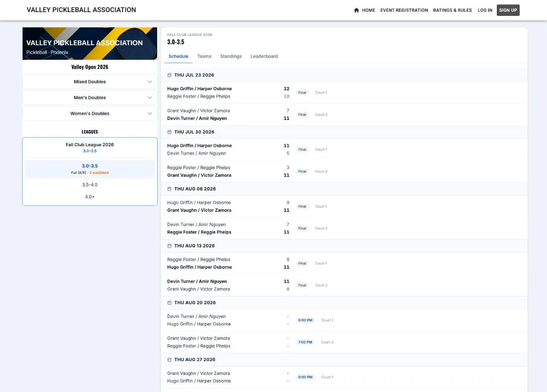Select the 3.5-4.0 league division
The height and width of the screenshot is (392, 547).
click(x=90, y=185)
